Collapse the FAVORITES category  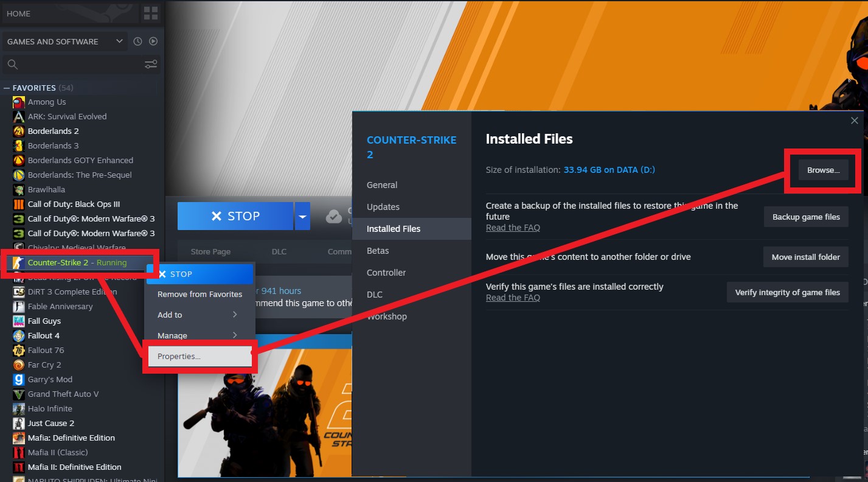7,88
